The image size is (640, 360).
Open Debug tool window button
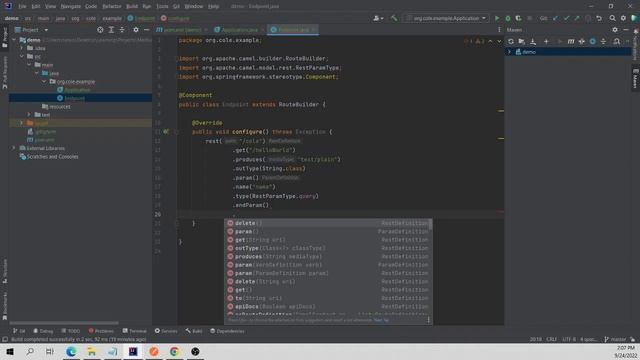43,331
